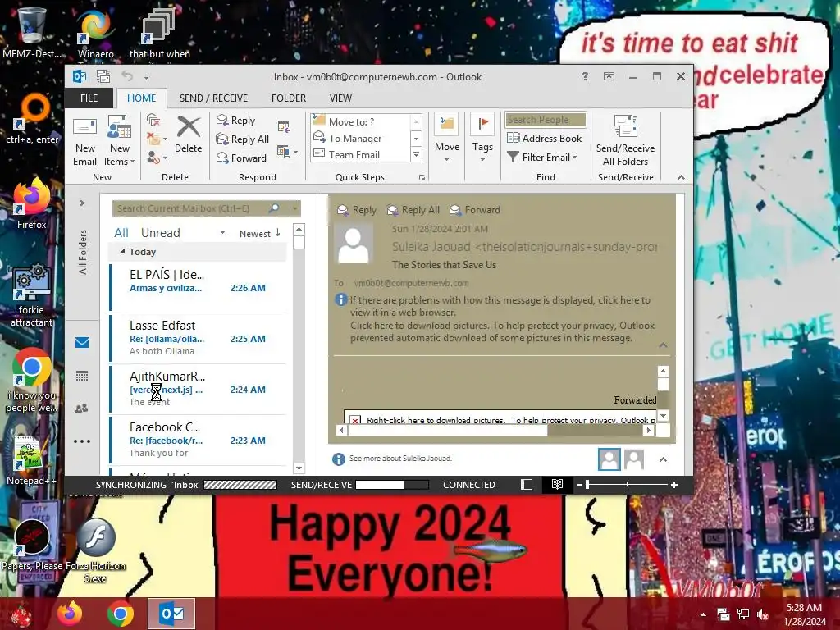The width and height of the screenshot is (840, 630).
Task: Click Forward in the reading pane
Action: 475,210
